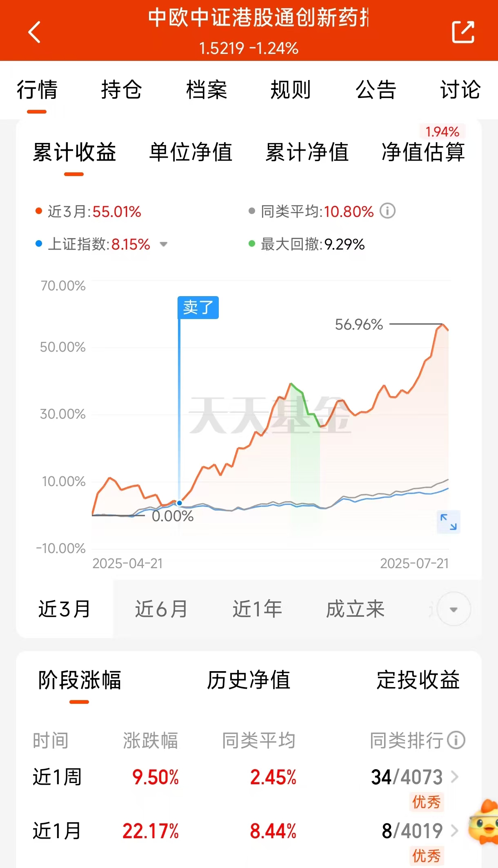Choose the 成立来 time range
This screenshot has width=498, height=868.
[355, 609]
